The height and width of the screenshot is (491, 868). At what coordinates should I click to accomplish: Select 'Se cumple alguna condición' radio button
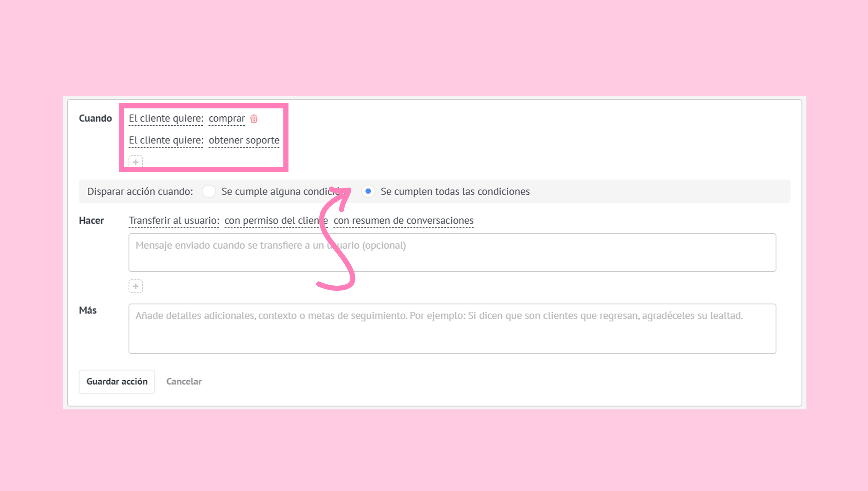click(x=209, y=192)
